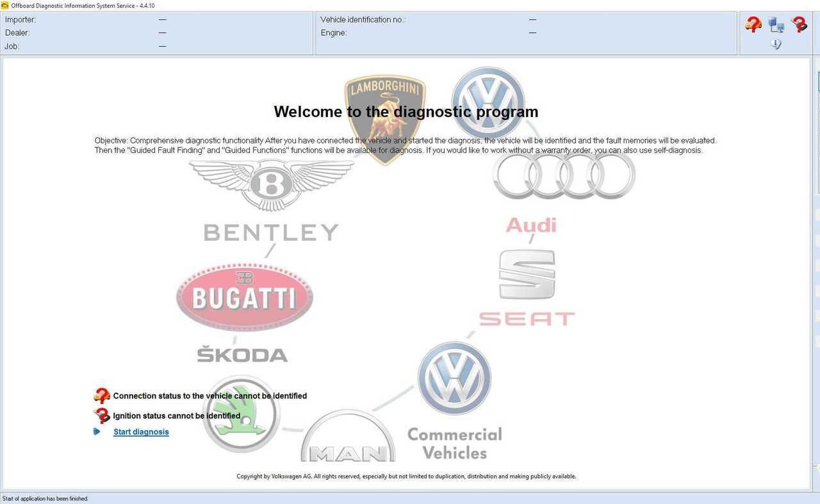Click the 'Engine:' field label
Image resolution: width=820 pixels, height=504 pixels.
334,33
